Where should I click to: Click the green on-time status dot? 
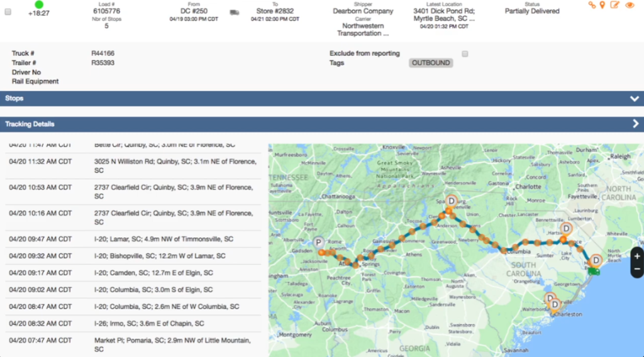(39, 4)
